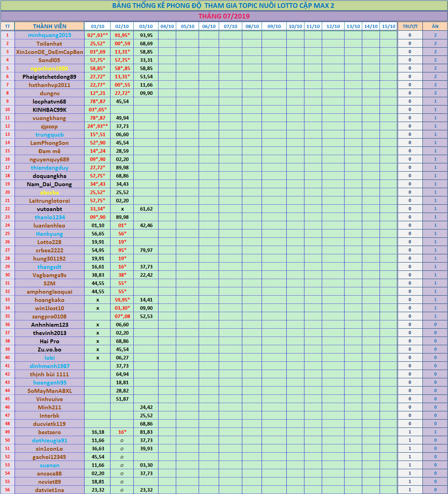Click member name 'Vagbamga9x'

pyautogui.click(x=50, y=275)
